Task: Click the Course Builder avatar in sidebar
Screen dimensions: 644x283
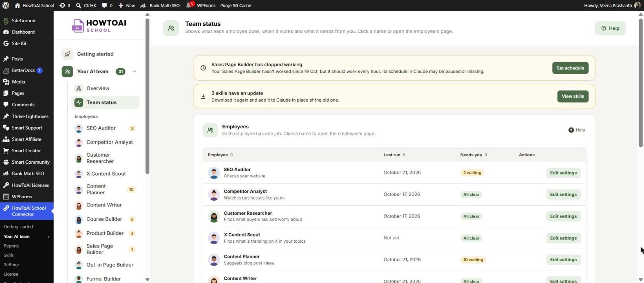Action: coord(79,219)
